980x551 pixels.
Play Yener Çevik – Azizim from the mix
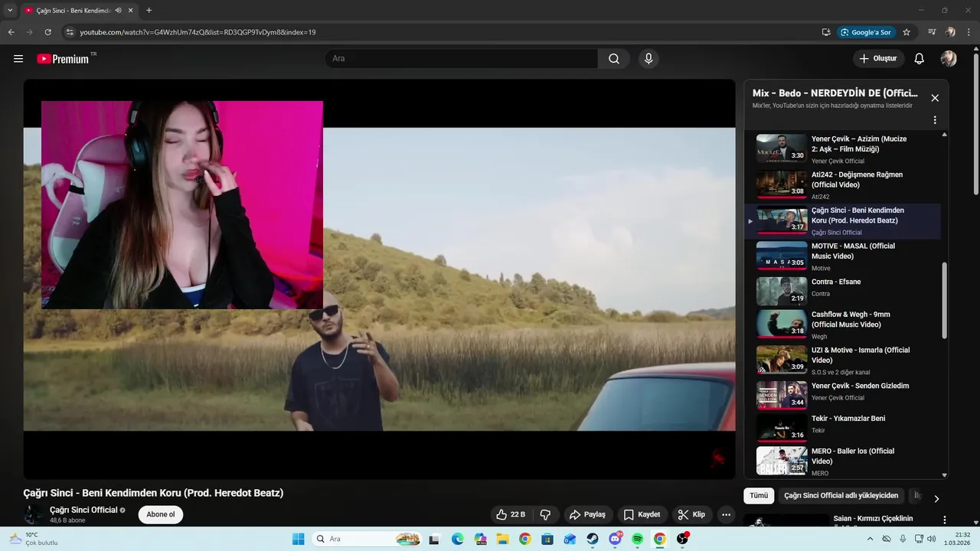(x=843, y=149)
